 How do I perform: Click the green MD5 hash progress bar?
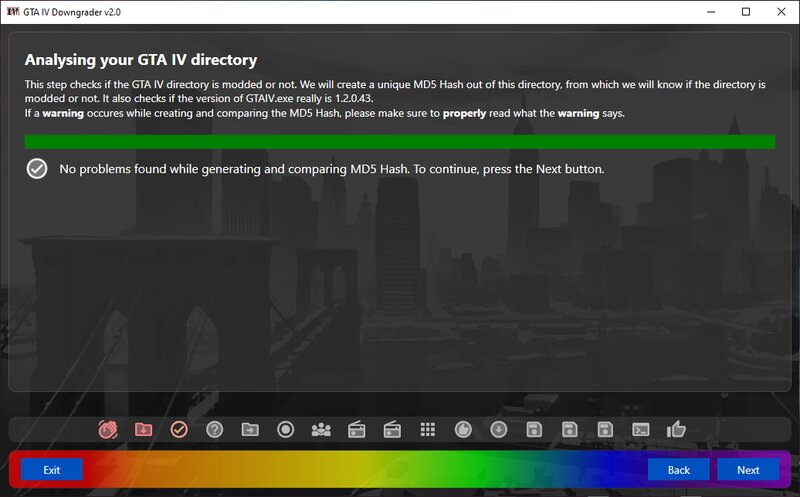400,142
